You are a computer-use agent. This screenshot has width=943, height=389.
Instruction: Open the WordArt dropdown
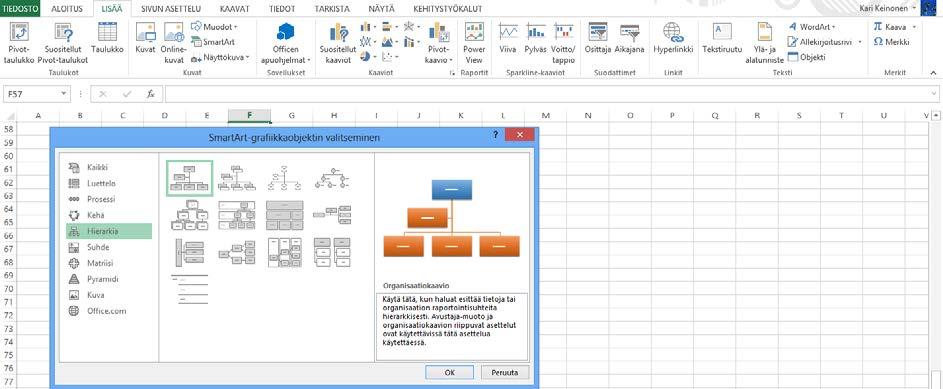[812, 26]
